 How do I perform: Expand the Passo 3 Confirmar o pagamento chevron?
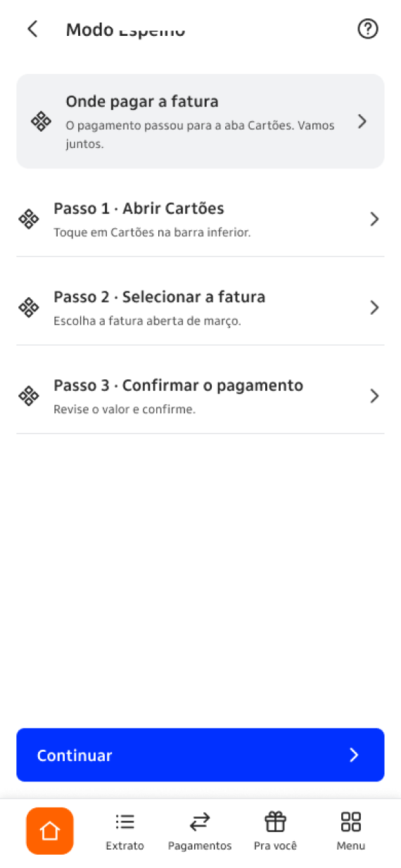click(374, 396)
